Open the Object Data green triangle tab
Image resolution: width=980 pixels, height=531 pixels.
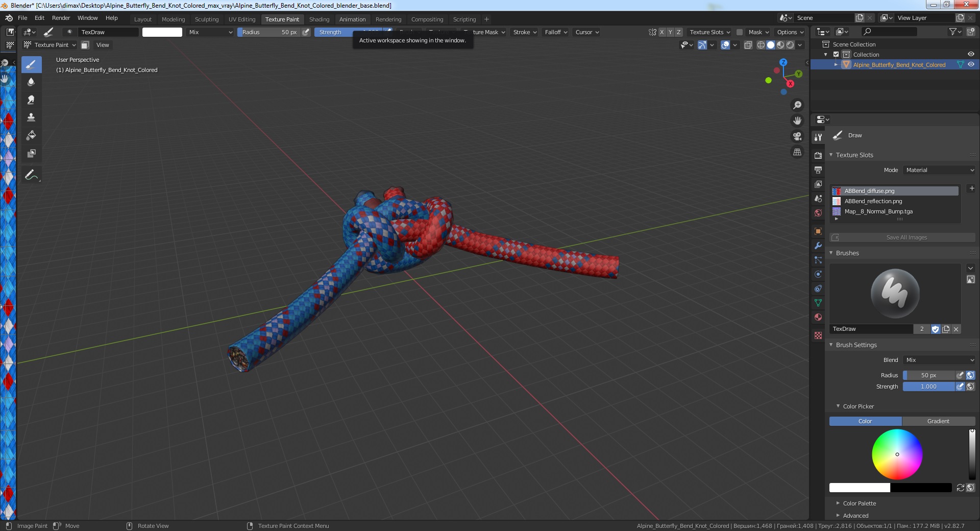(x=818, y=303)
